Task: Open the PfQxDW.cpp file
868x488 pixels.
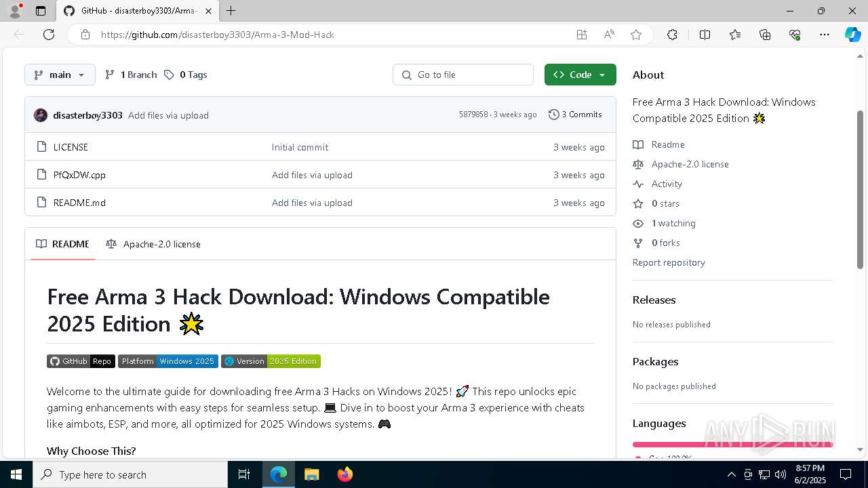Action: point(79,175)
